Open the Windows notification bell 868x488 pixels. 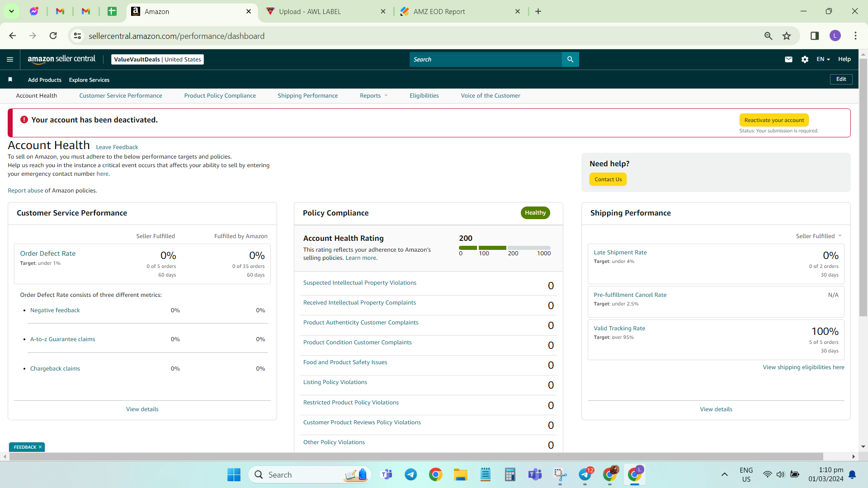pyautogui.click(x=852, y=474)
